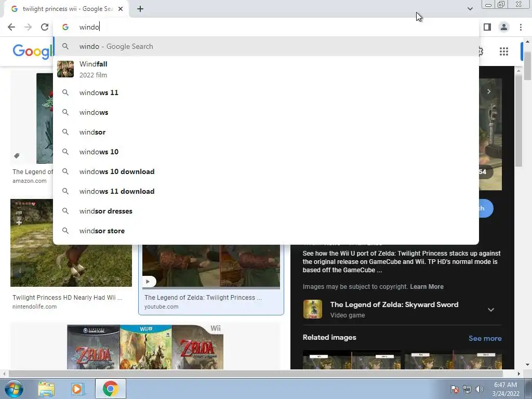Image resolution: width=532 pixels, height=399 pixels.
Task: Open the second related image thumbnail
Action: [x=453, y=360]
